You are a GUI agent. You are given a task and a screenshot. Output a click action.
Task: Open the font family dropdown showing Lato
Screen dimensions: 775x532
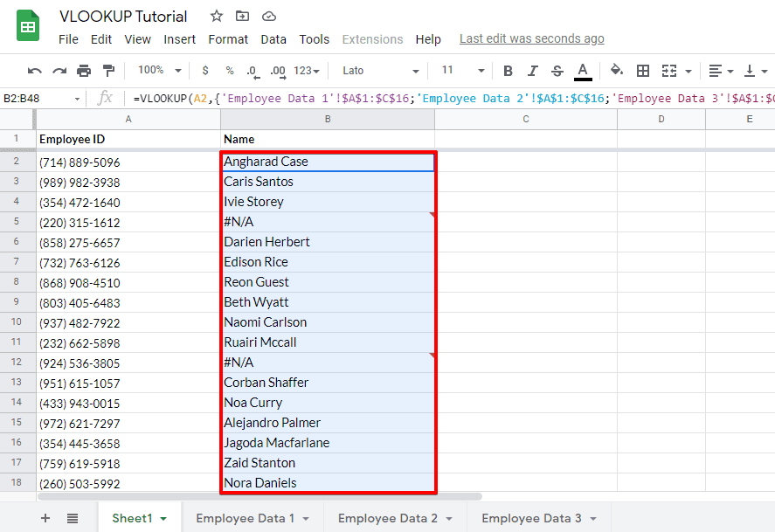pos(376,71)
